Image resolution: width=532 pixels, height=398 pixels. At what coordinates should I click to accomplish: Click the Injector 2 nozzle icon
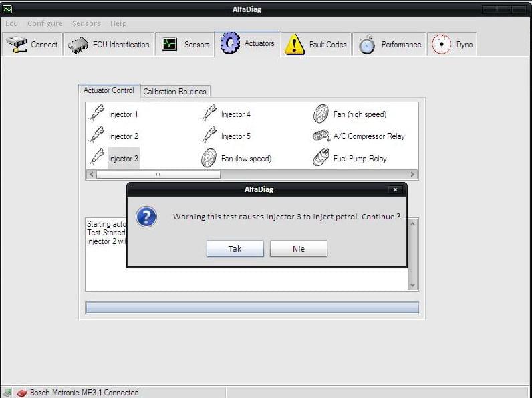click(97, 135)
